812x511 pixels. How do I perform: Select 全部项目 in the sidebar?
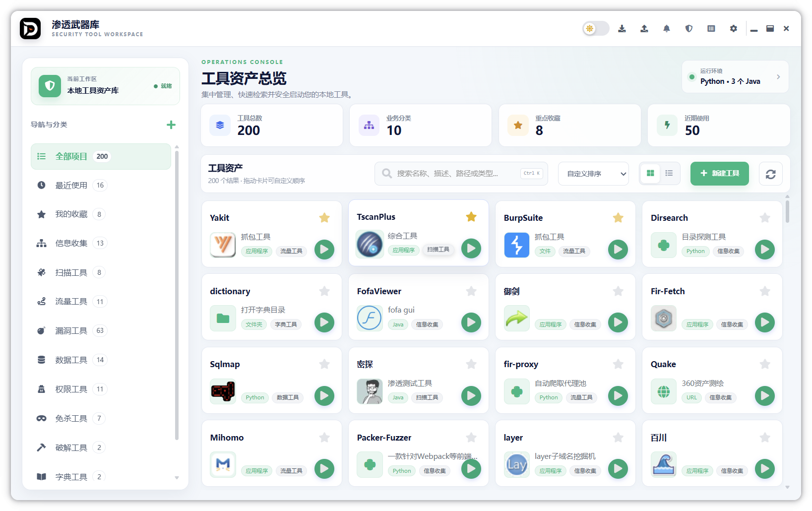(101, 156)
